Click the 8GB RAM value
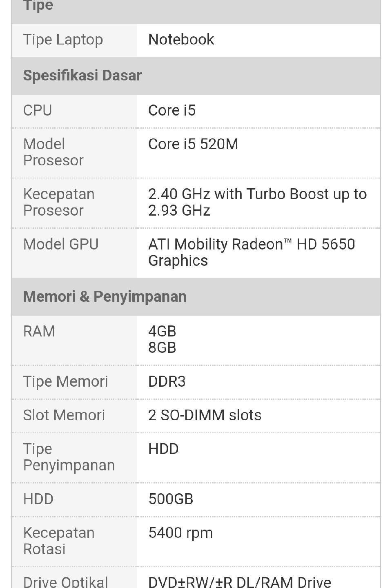The height and width of the screenshot is (588, 392). tap(162, 348)
